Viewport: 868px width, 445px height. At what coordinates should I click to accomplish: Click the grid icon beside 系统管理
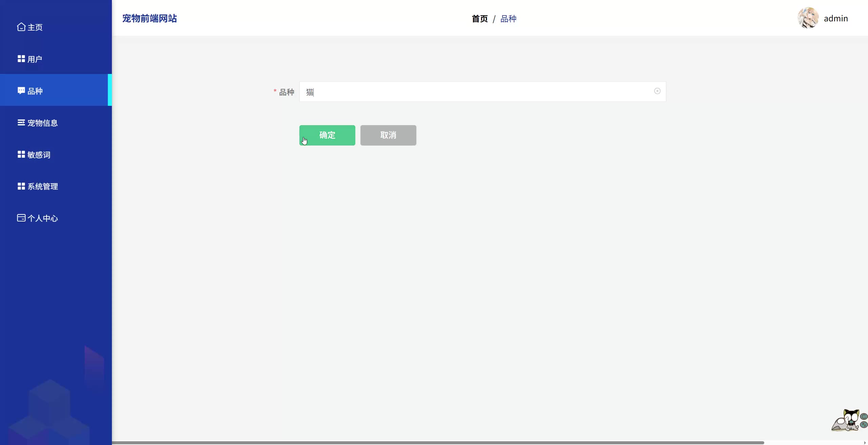21,186
